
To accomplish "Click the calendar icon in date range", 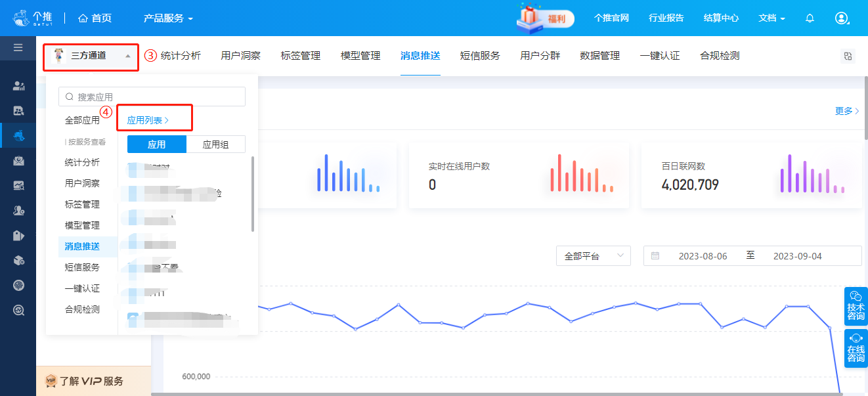I will [655, 256].
